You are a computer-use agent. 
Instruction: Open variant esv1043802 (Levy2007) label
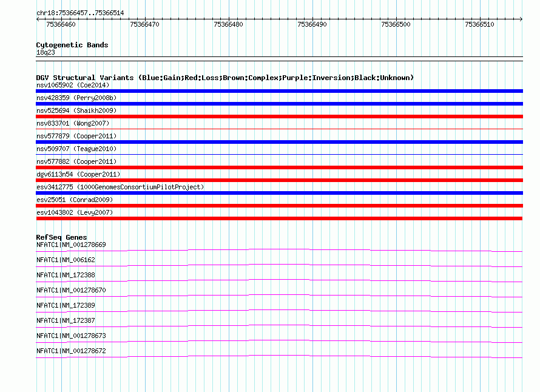[x=75, y=212]
